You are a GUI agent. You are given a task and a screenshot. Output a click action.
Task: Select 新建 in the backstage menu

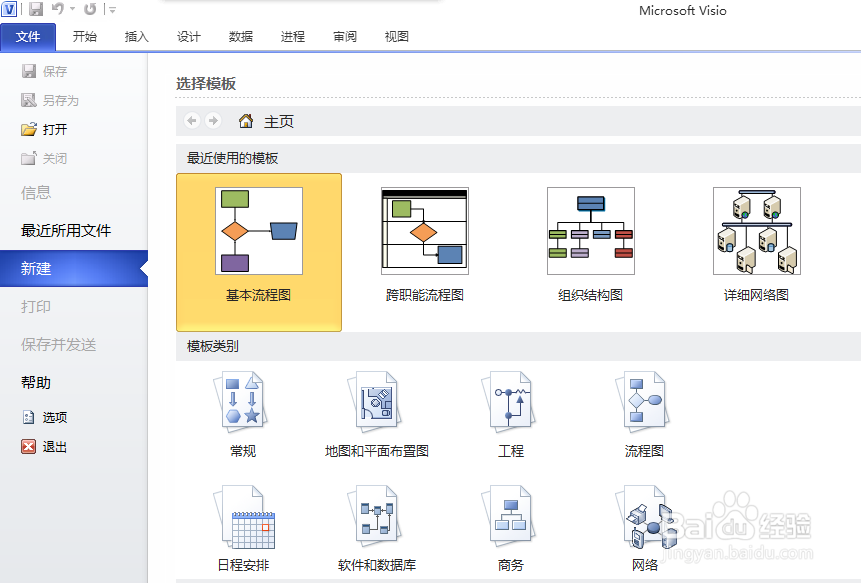pos(74,268)
